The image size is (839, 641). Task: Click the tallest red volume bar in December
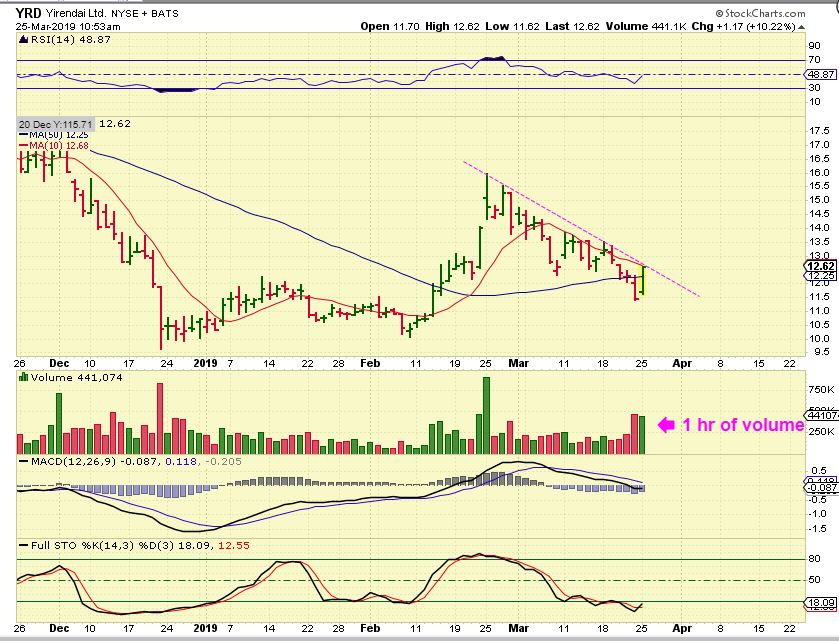coord(159,418)
